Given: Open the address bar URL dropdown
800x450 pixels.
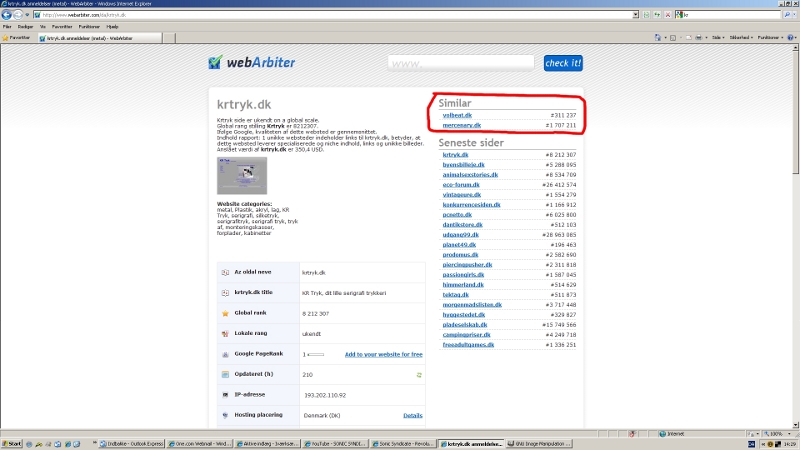Looking at the screenshot, I should [636, 15].
